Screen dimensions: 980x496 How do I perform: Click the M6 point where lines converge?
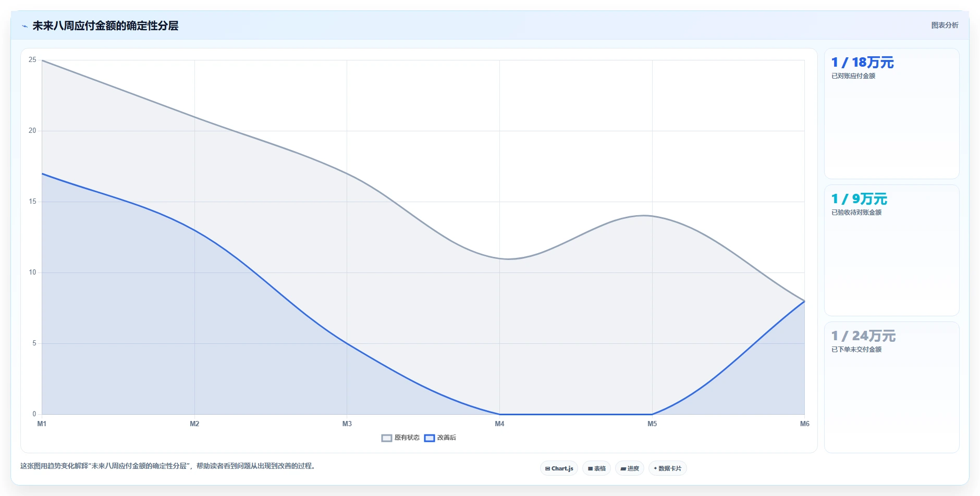click(804, 301)
